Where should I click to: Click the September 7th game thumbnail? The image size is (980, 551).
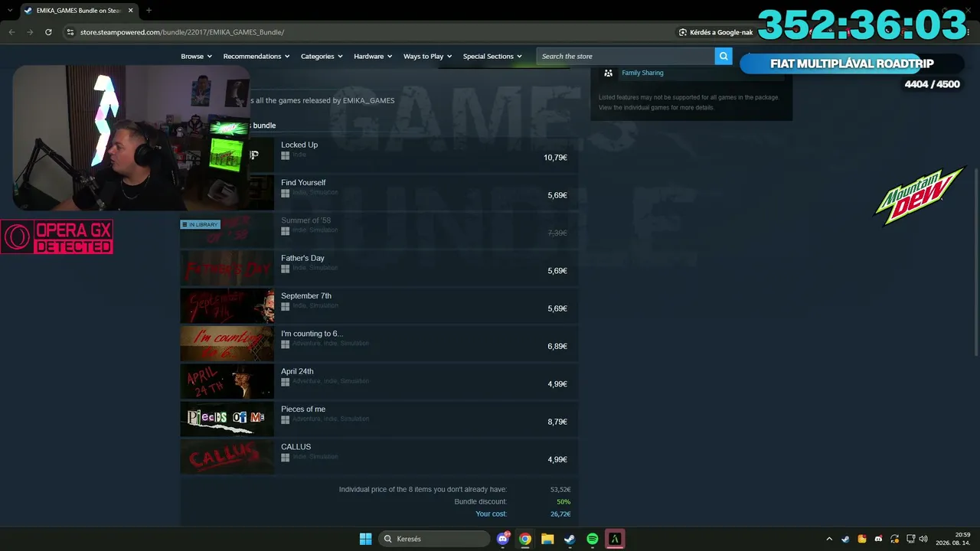pos(227,305)
